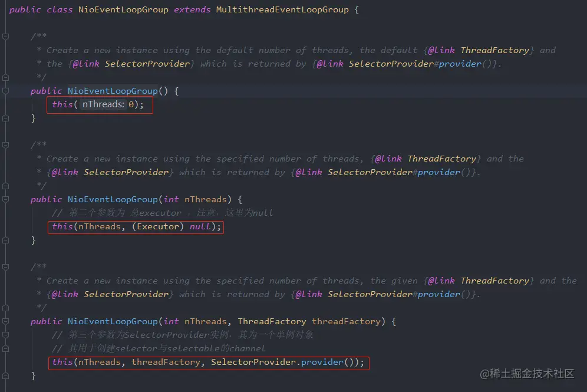This screenshot has height=392, width=587.
Task: Open ThreadFactory link after 'threads,' in second Javadoc
Action: pyautogui.click(x=441, y=159)
